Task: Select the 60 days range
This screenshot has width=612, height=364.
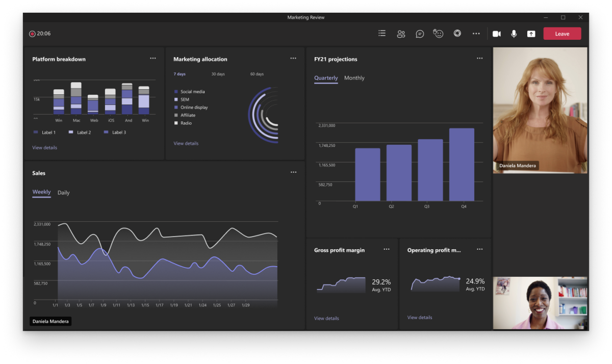Action: pyautogui.click(x=257, y=74)
